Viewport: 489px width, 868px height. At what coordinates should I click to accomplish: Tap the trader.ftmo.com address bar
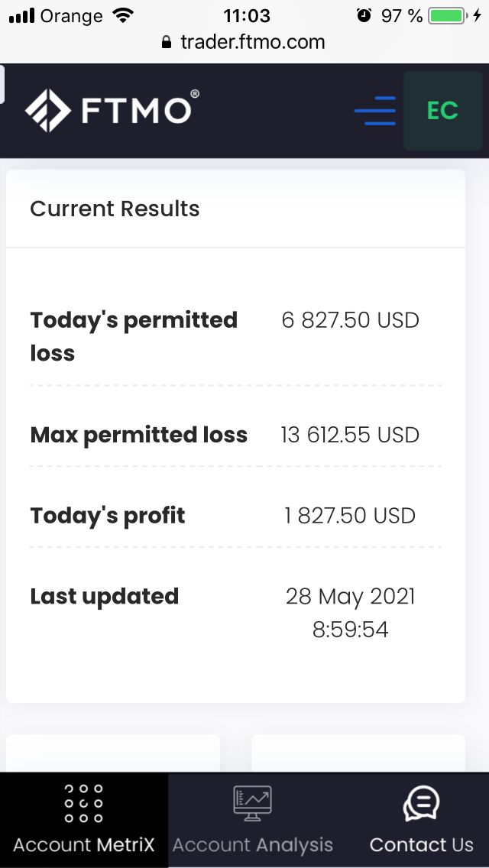click(x=252, y=43)
